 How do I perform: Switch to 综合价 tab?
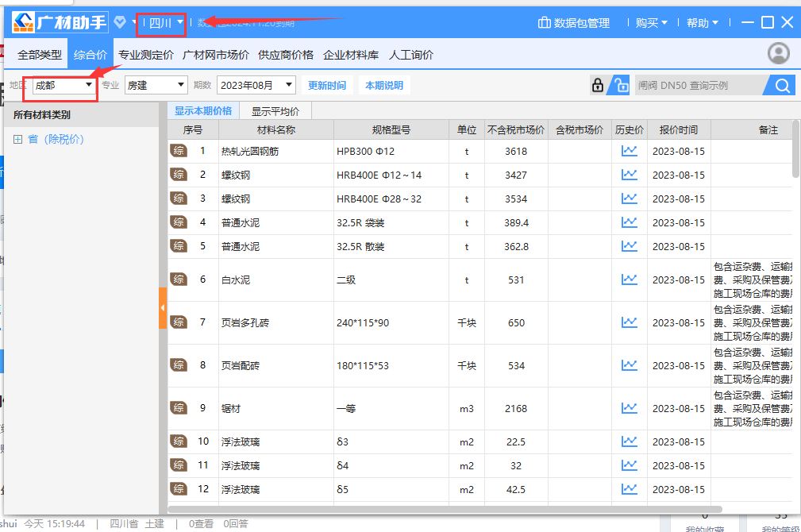coord(90,55)
